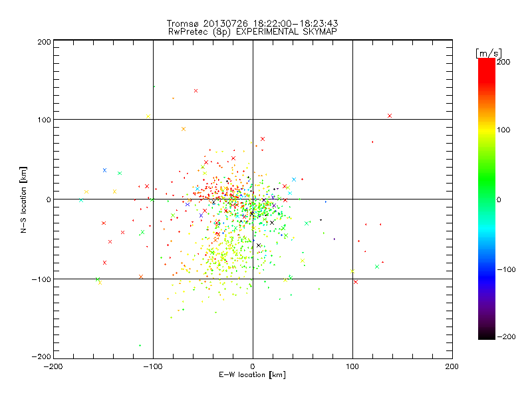Select the 'E-W location [km]' axis label
The width and height of the screenshot is (532, 399).
click(252, 374)
